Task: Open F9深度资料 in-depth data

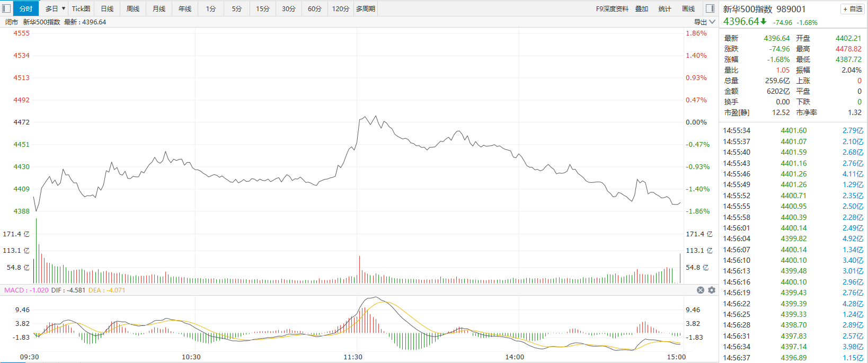Action: pos(612,8)
